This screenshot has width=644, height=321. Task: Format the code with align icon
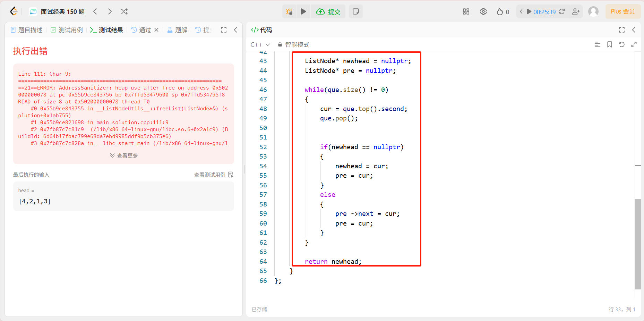[598, 44]
